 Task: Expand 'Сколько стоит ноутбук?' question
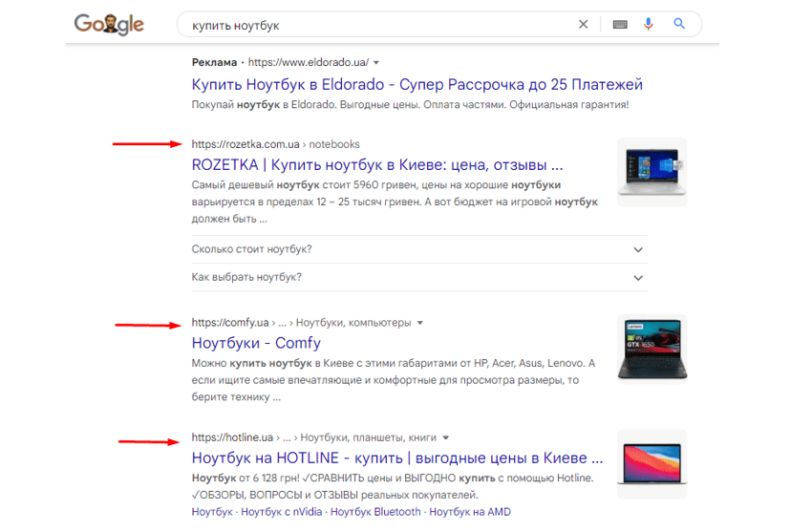pyautogui.click(x=419, y=249)
